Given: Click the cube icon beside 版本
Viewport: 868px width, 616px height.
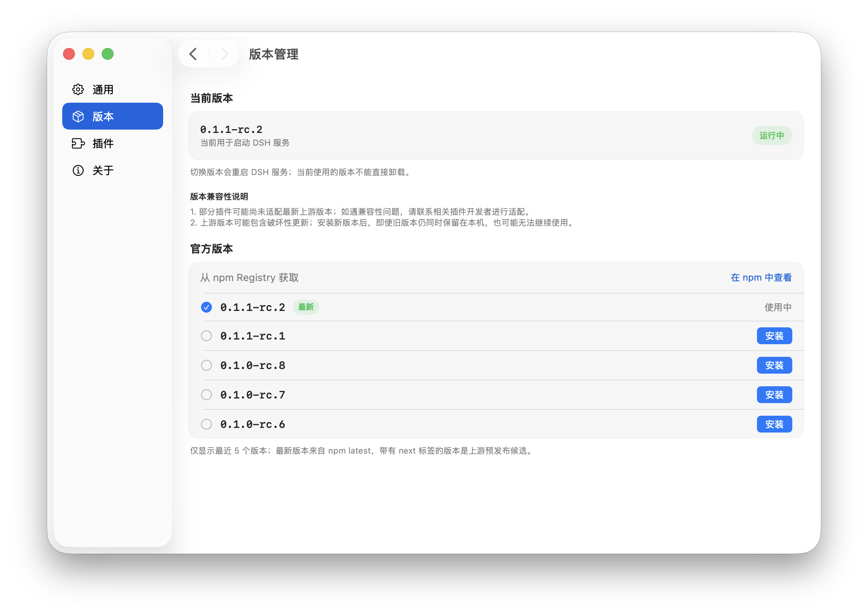Looking at the screenshot, I should pos(78,116).
